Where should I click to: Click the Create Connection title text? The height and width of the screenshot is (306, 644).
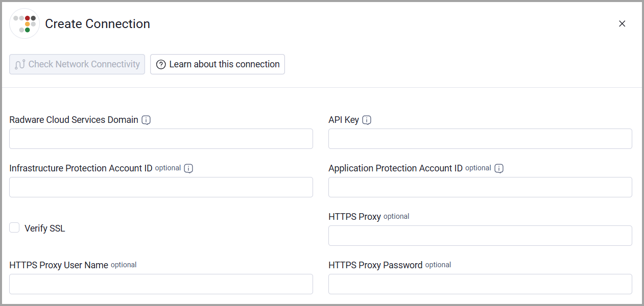tap(98, 24)
